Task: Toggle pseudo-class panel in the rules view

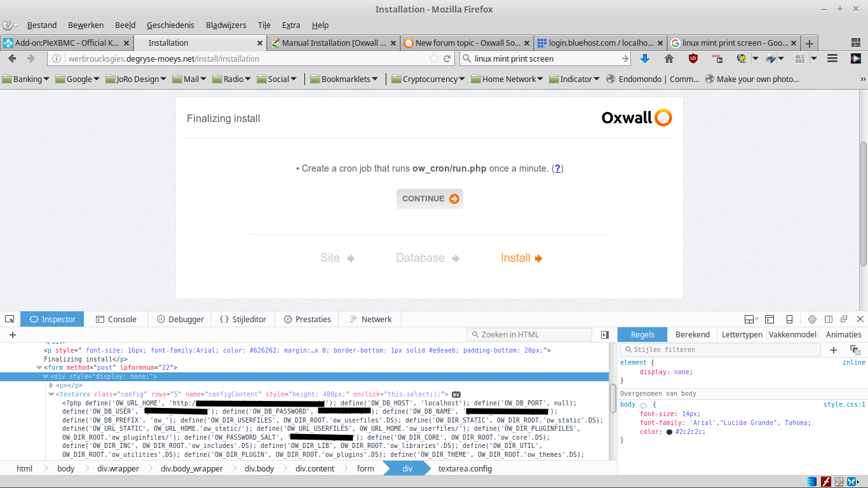Action: point(855,349)
